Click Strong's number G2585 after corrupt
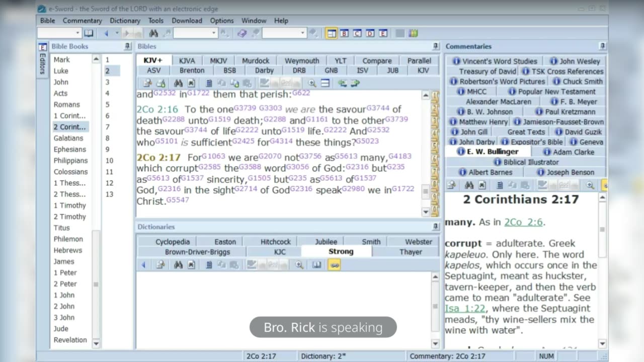The image size is (644, 362). pyautogui.click(x=211, y=166)
